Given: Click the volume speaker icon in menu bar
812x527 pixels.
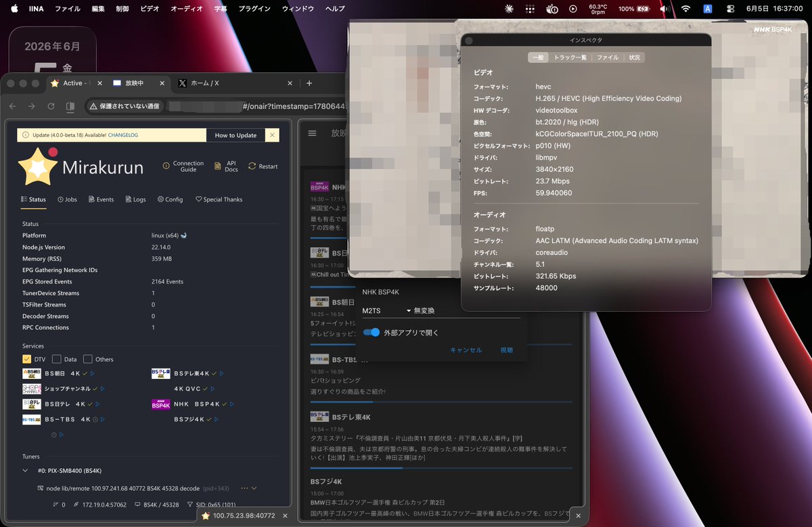Looking at the screenshot, I should (x=664, y=9).
